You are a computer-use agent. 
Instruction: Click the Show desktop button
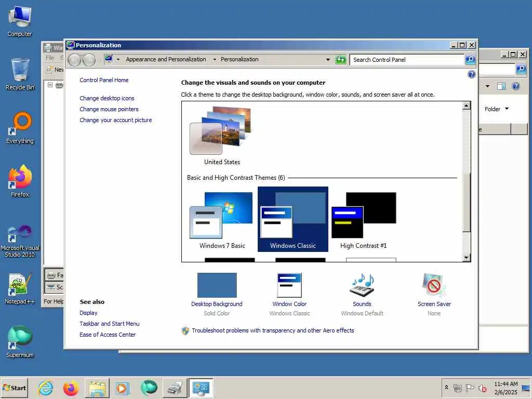[x=526, y=388]
